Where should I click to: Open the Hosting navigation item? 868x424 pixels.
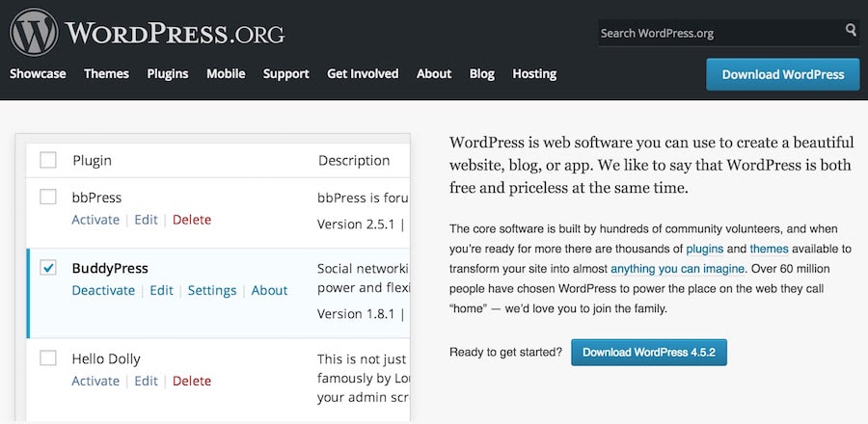pyautogui.click(x=534, y=73)
